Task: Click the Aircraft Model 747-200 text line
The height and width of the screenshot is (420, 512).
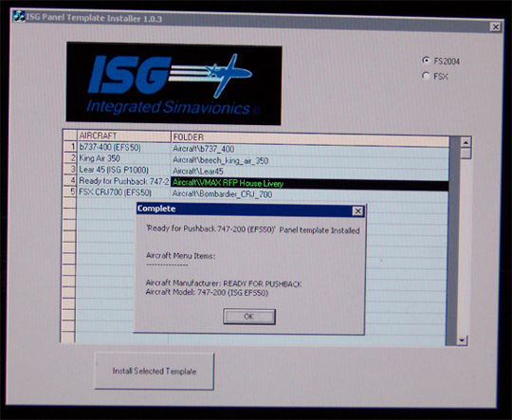Action: point(207,292)
